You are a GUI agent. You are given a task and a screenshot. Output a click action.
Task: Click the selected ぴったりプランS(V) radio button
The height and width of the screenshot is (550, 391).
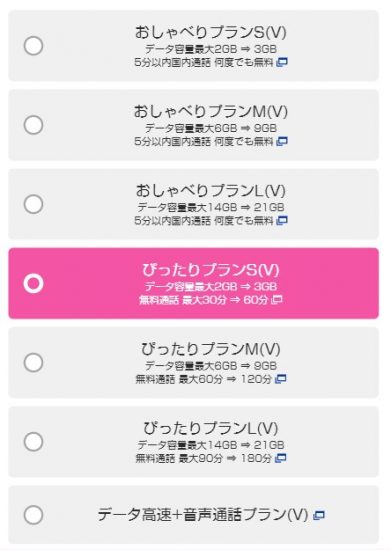33,283
